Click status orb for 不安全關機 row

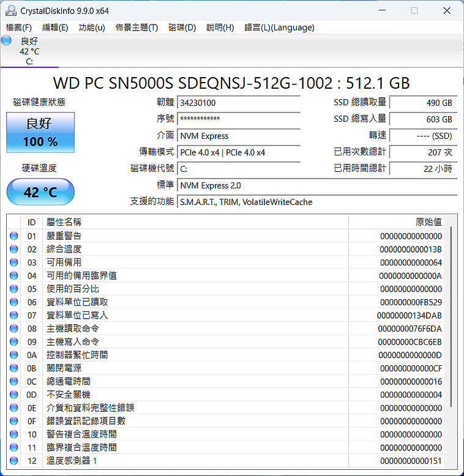point(13,395)
